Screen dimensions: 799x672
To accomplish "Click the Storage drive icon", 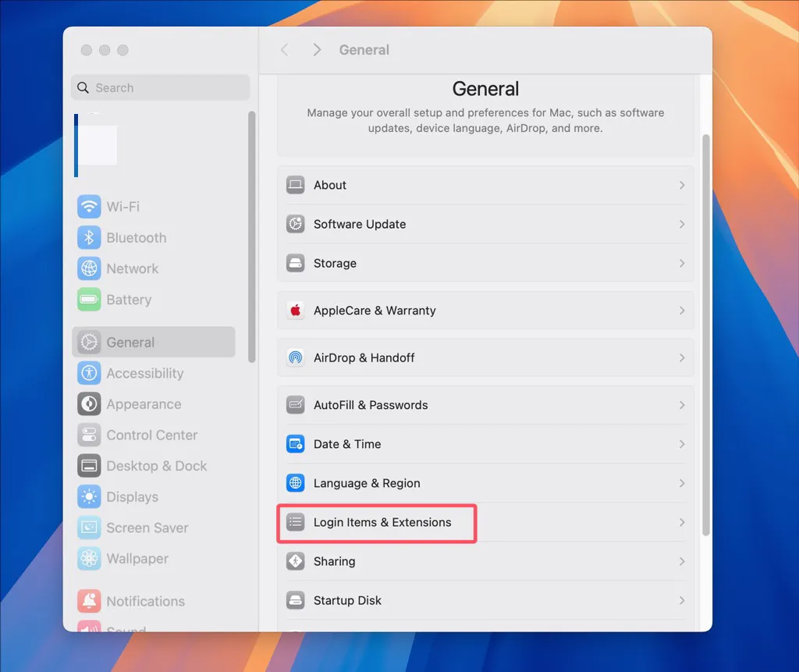I will point(296,263).
